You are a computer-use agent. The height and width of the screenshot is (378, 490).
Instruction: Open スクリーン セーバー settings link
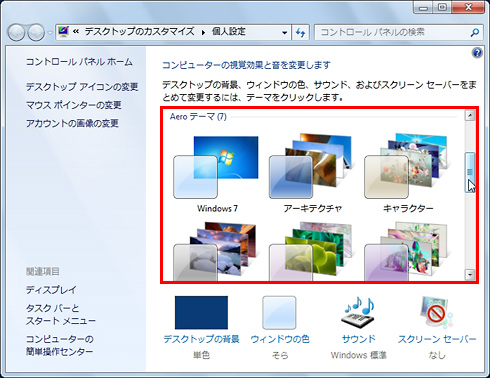pos(437,339)
